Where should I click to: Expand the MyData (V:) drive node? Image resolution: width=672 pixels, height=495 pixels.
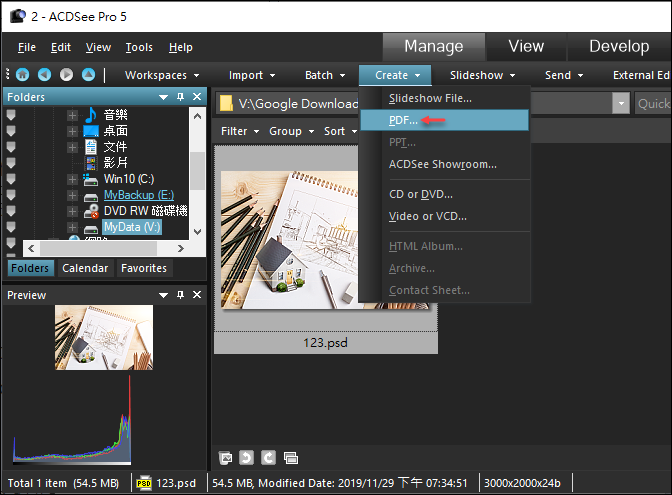[72, 227]
